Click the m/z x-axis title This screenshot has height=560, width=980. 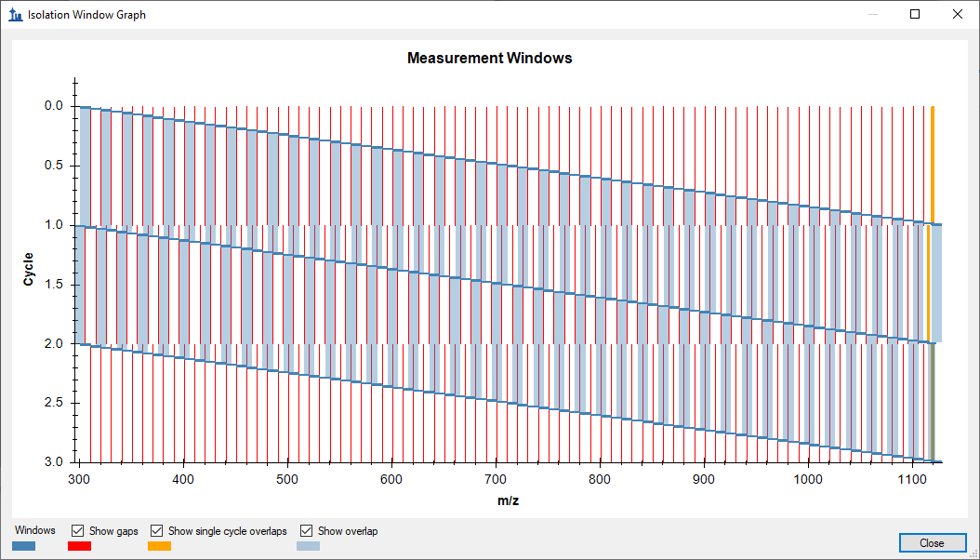click(x=508, y=501)
